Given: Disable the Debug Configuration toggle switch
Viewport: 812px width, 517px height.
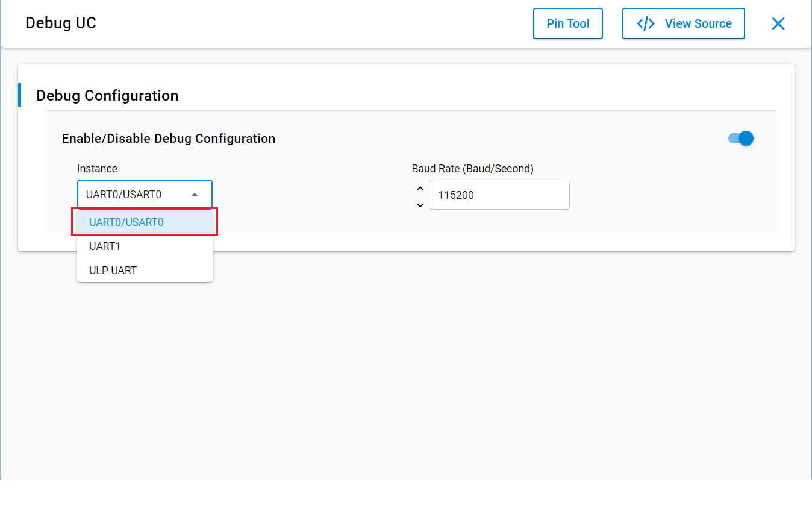Looking at the screenshot, I should 741,139.
